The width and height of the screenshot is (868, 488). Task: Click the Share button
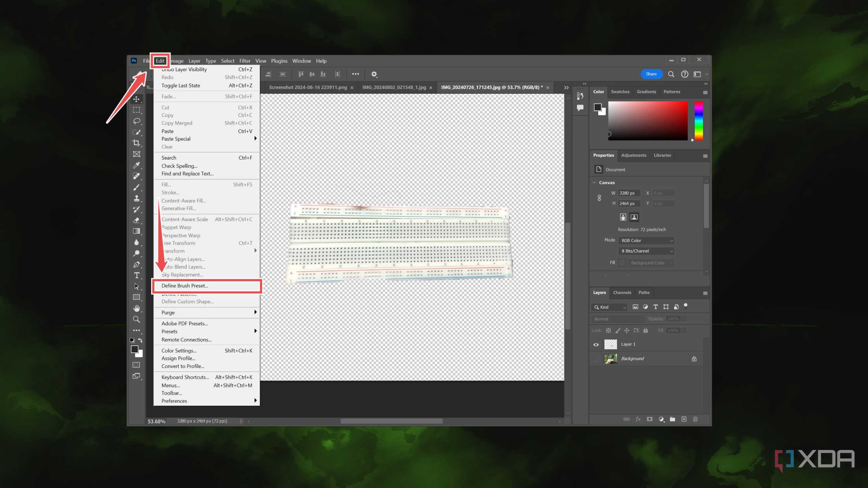click(651, 74)
